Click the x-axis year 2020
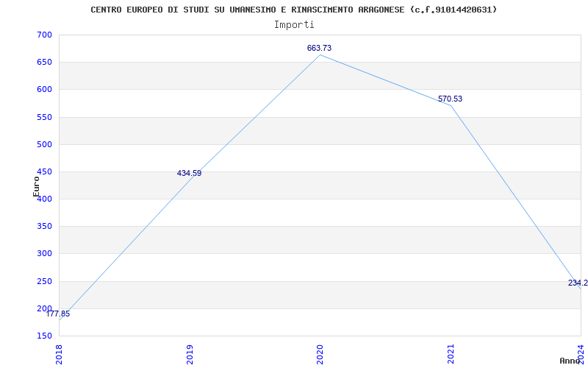 click(x=320, y=354)
